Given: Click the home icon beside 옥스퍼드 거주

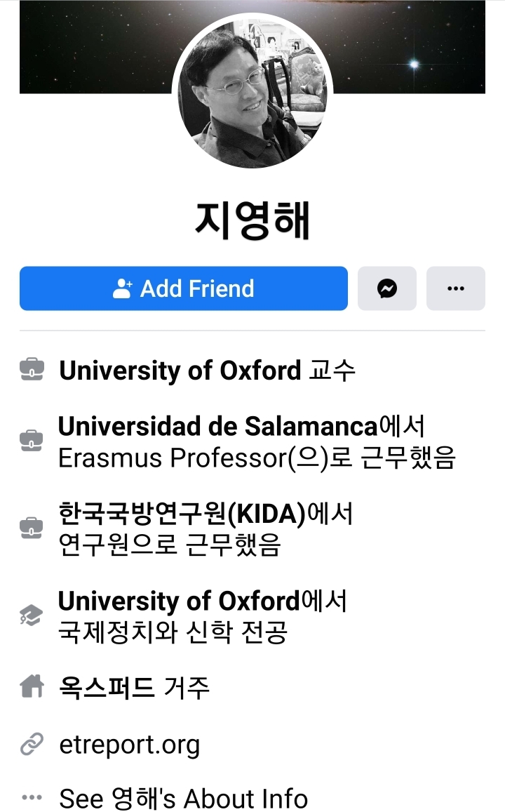Looking at the screenshot, I should point(32,687).
